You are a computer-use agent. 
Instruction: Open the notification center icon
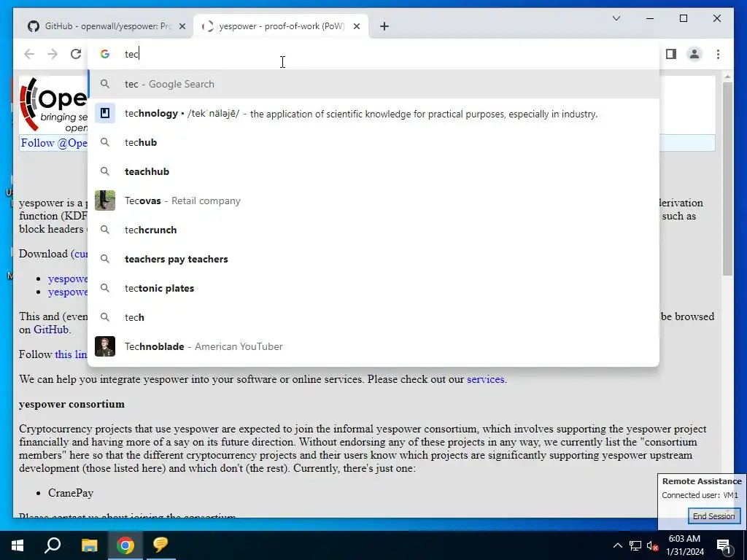724,545
